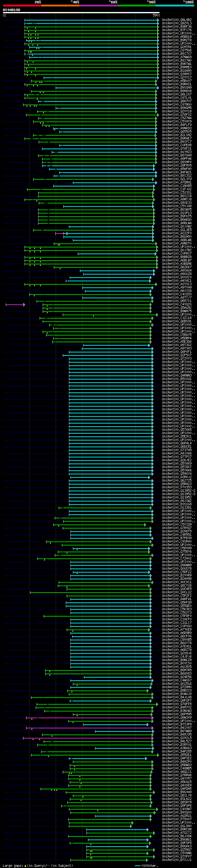Select hit label UniRef100_Q7XPV7
The image size is (197, 868).
(177, 856)
